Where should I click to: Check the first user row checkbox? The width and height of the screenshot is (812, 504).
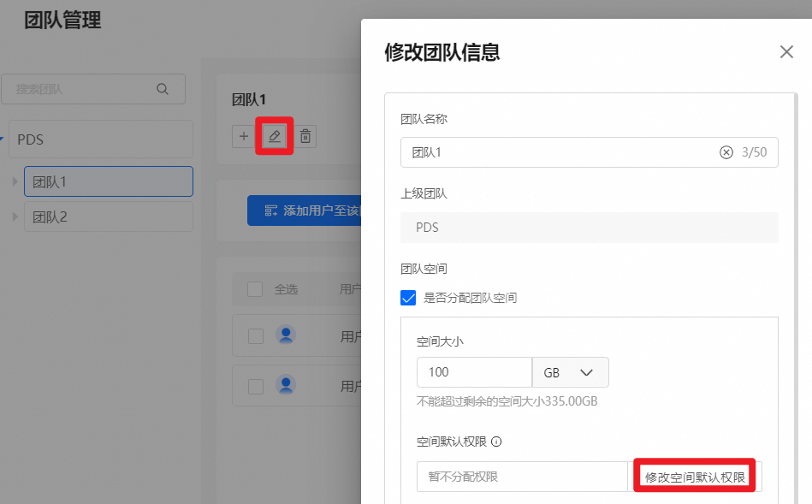coord(256,336)
